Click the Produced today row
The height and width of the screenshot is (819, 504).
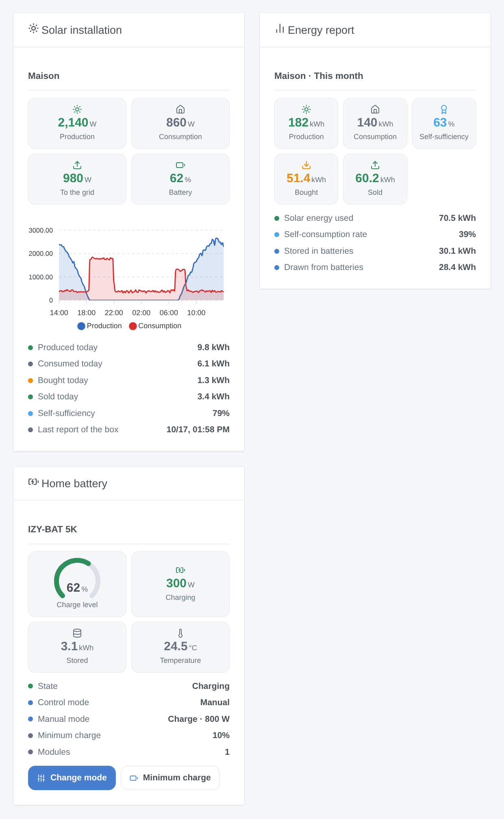[129, 347]
